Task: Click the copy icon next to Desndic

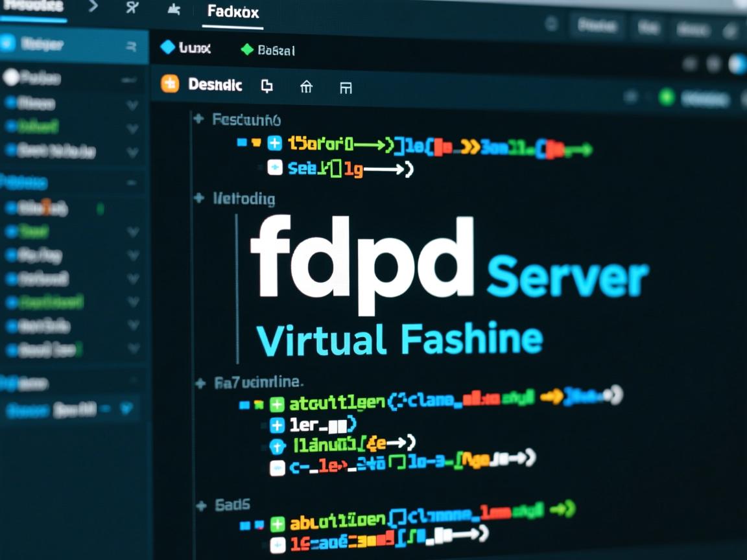Action: pyautogui.click(x=267, y=86)
